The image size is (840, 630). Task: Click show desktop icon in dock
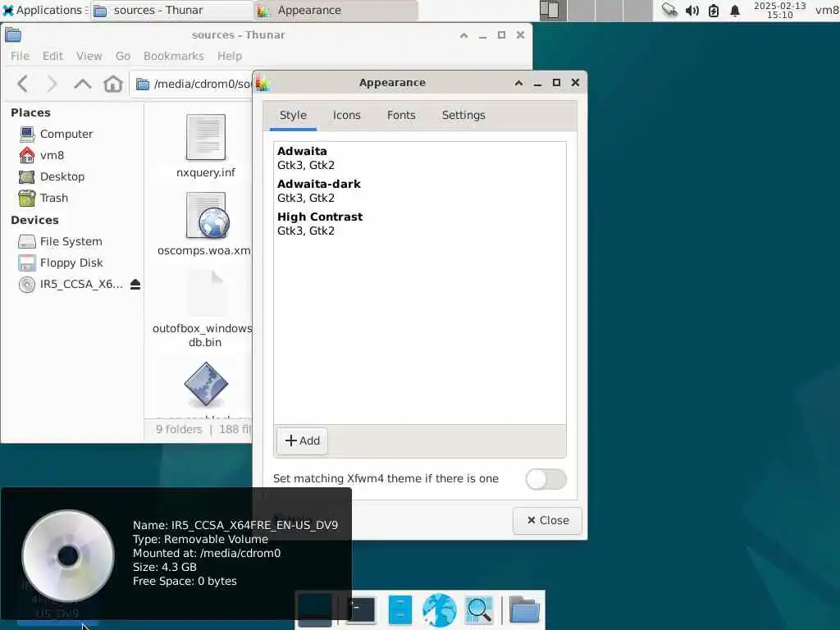(x=315, y=610)
